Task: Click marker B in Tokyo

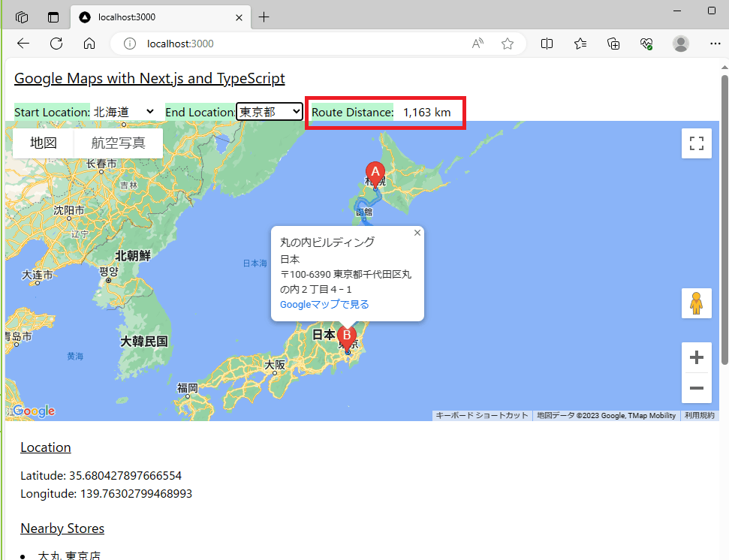Action: [x=346, y=338]
